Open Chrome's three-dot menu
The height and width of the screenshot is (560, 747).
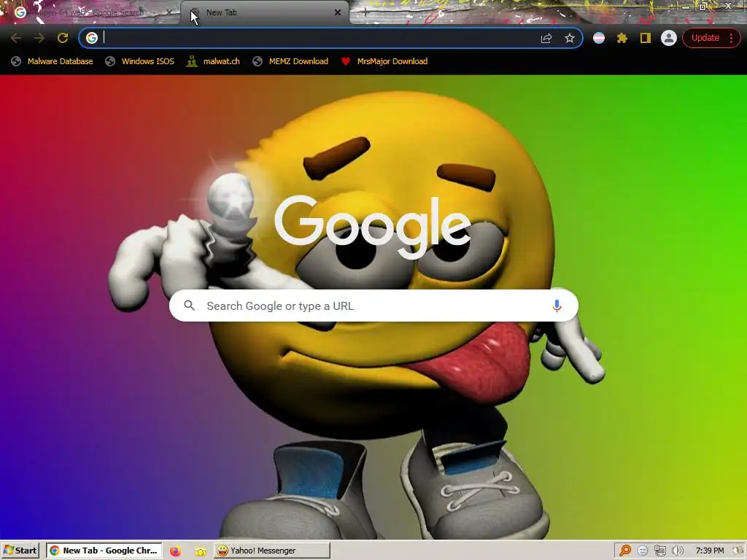pyautogui.click(x=731, y=38)
